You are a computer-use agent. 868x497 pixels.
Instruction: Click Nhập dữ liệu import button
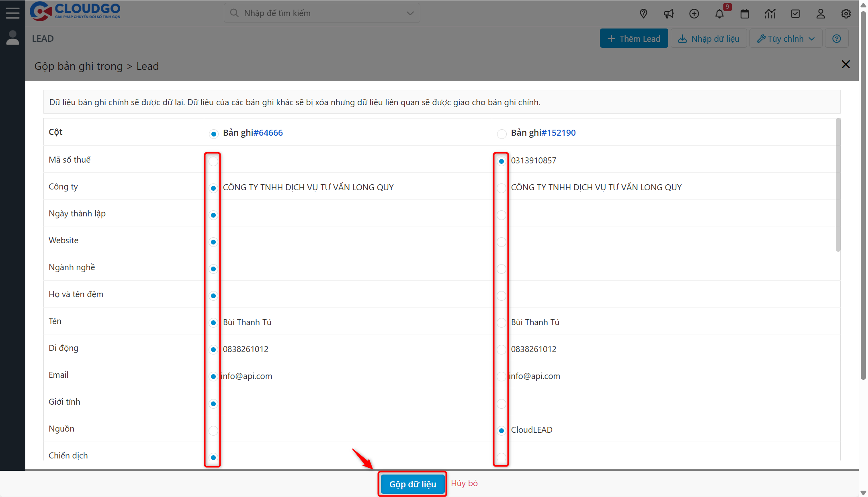click(709, 39)
